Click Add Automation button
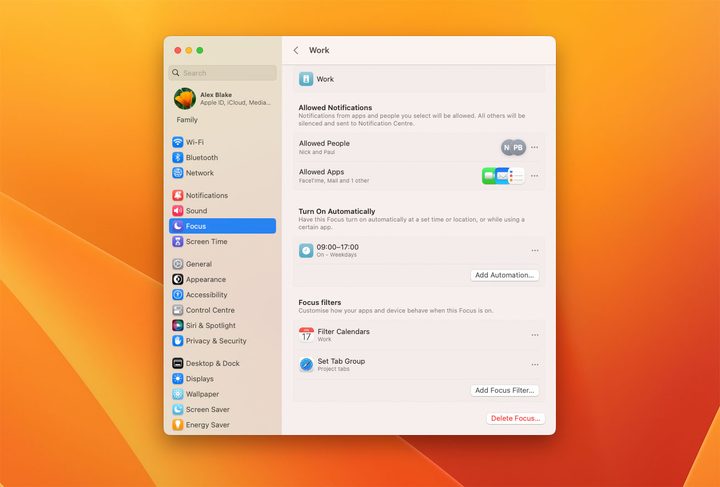The width and height of the screenshot is (720, 487). point(505,275)
